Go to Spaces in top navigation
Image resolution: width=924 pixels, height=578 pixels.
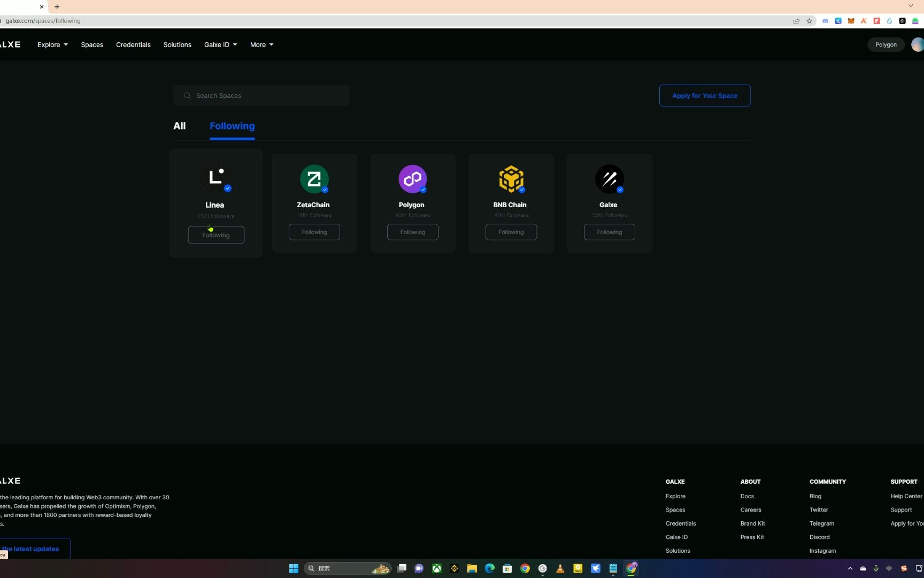(x=92, y=44)
